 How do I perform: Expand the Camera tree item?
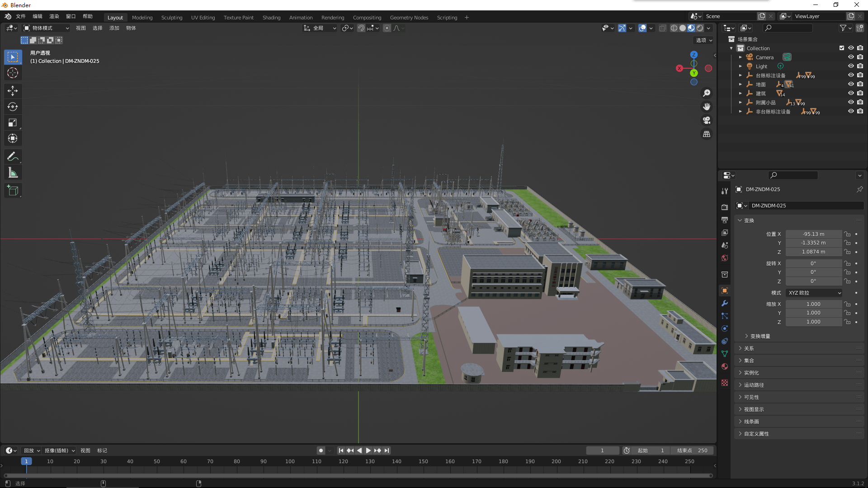(740, 57)
